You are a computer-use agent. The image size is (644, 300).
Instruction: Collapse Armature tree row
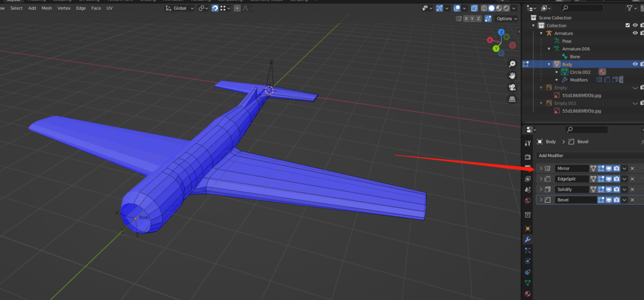[542, 33]
